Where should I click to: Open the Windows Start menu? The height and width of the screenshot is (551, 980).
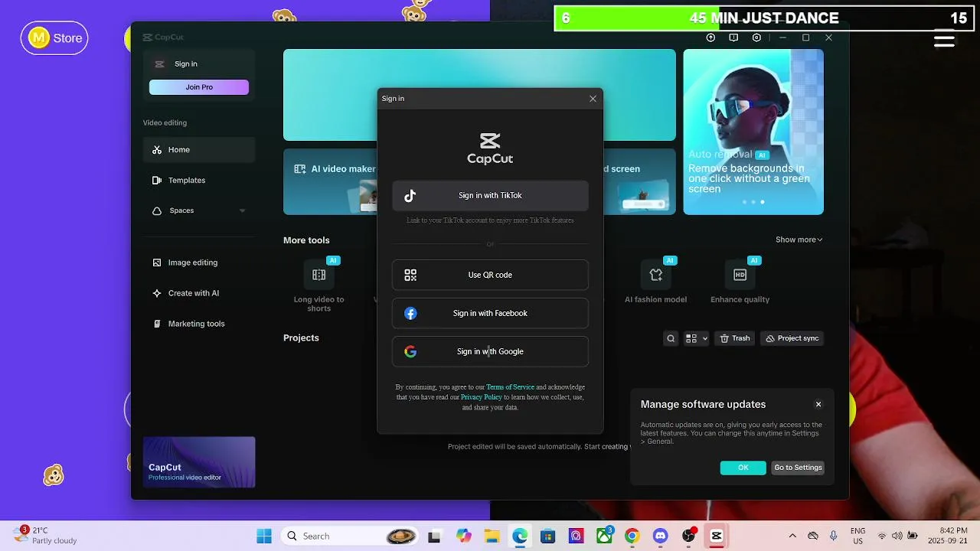[x=264, y=536]
